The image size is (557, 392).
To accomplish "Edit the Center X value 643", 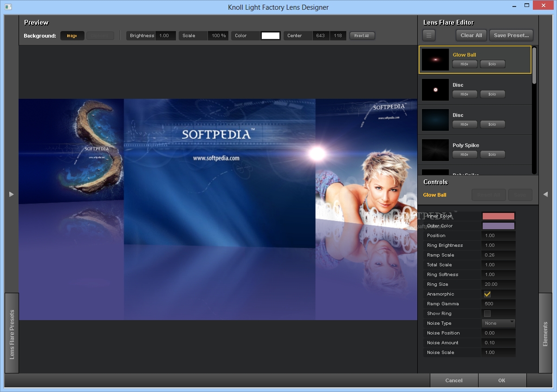I will (x=320, y=36).
